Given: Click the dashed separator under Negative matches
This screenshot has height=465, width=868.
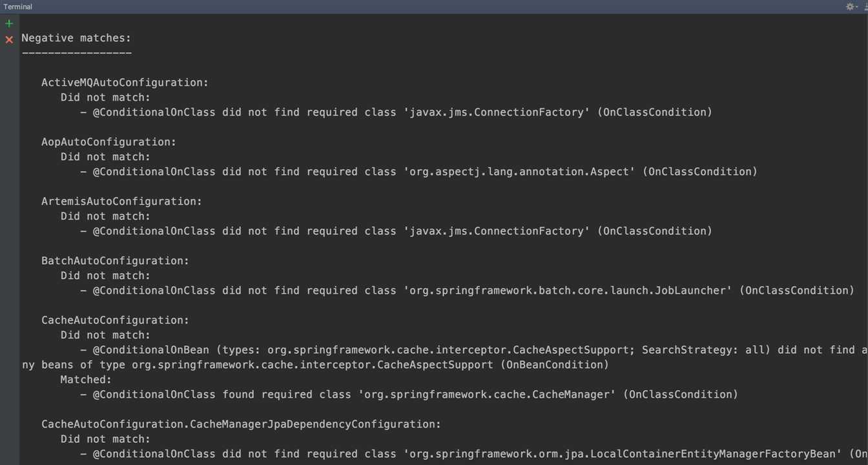Looking at the screenshot, I should point(76,53).
